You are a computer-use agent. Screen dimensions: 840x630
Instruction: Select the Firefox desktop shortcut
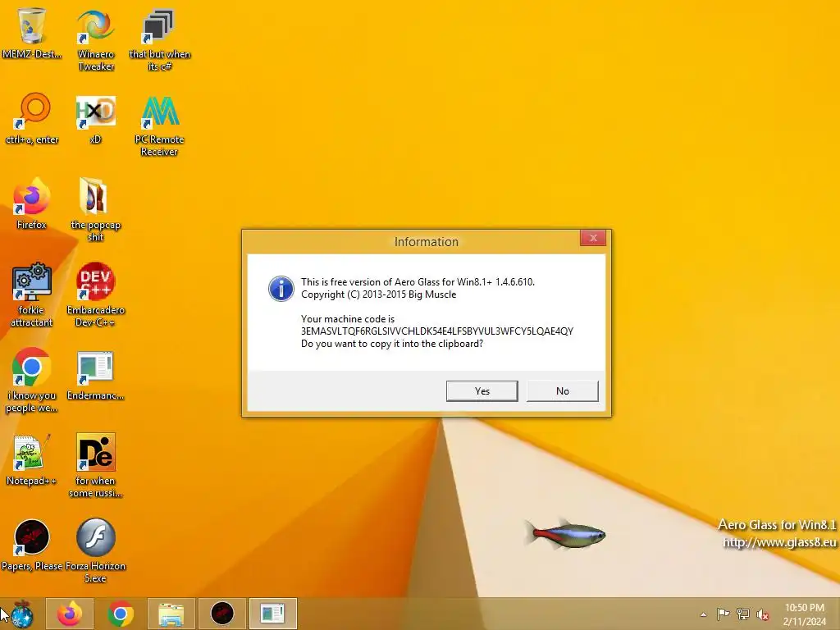coord(32,204)
